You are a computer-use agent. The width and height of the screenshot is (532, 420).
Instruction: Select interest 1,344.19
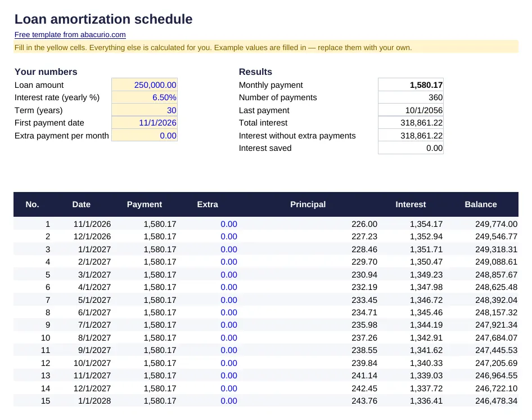426,325
